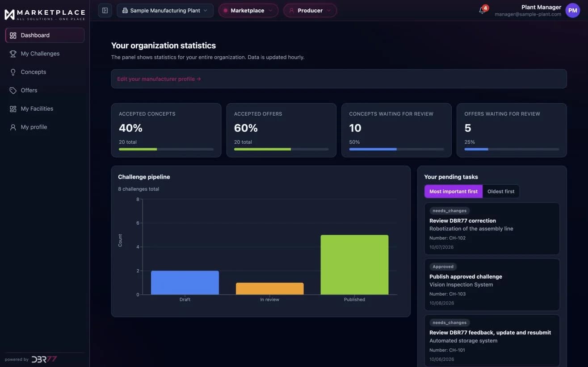
Task: Open My Facilities in the sidebar
Action: click(x=45, y=108)
